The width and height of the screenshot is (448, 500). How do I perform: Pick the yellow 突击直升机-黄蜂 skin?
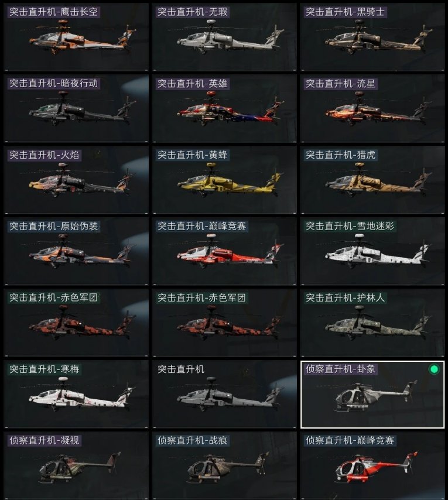224,180
